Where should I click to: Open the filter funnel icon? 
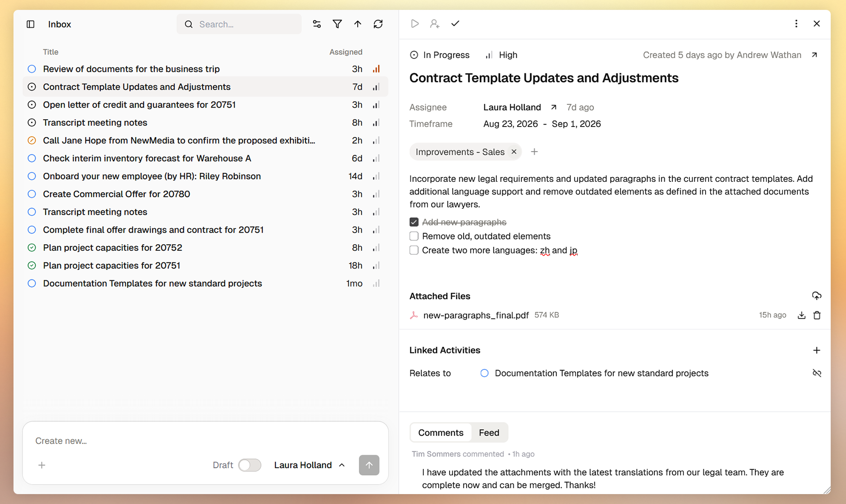(337, 24)
